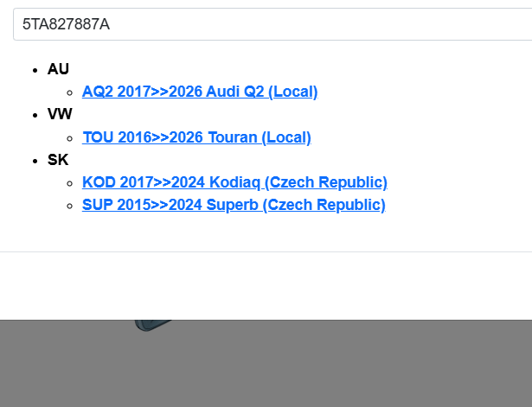Click the 5TA827887A text in search box

tap(66, 24)
